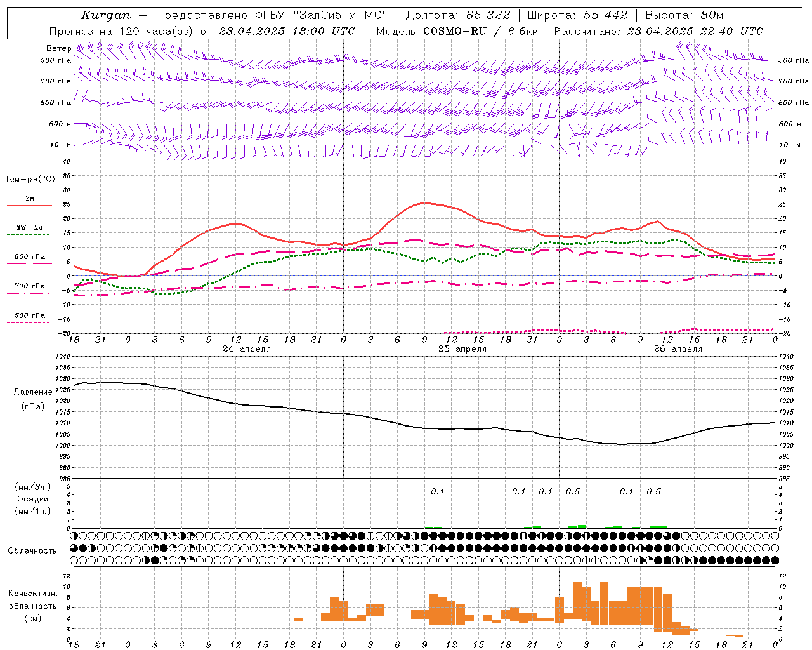
Task: Click the model label 'COSMO-RU / 6.6км'
Action: click(x=481, y=31)
